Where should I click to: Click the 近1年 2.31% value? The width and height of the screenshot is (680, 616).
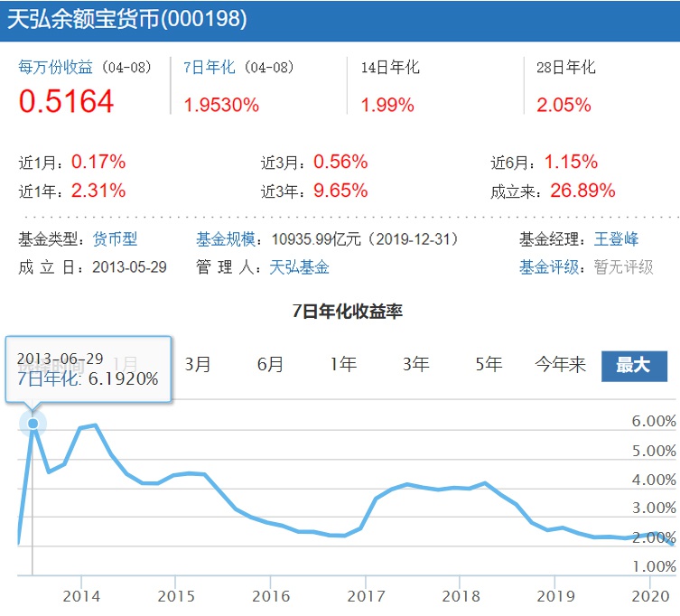coord(98,191)
